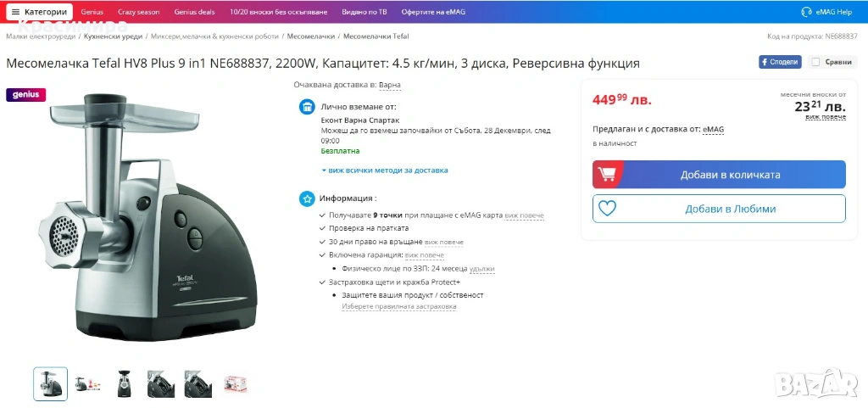
Task: Change delivery city Варна
Action: pyautogui.click(x=390, y=85)
